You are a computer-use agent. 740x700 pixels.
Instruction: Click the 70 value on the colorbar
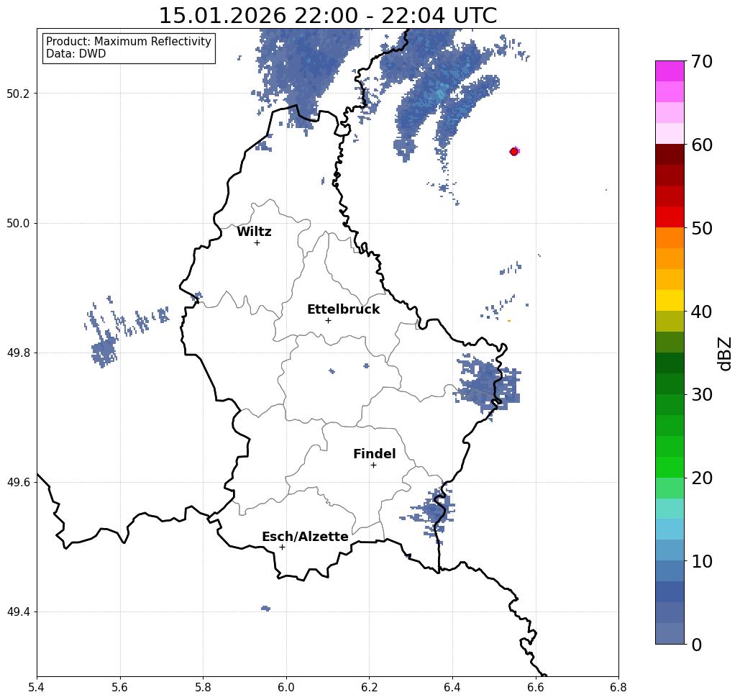[x=702, y=61]
